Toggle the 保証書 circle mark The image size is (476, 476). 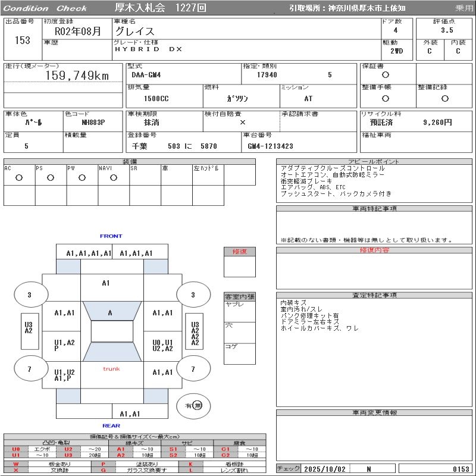[x=386, y=75]
